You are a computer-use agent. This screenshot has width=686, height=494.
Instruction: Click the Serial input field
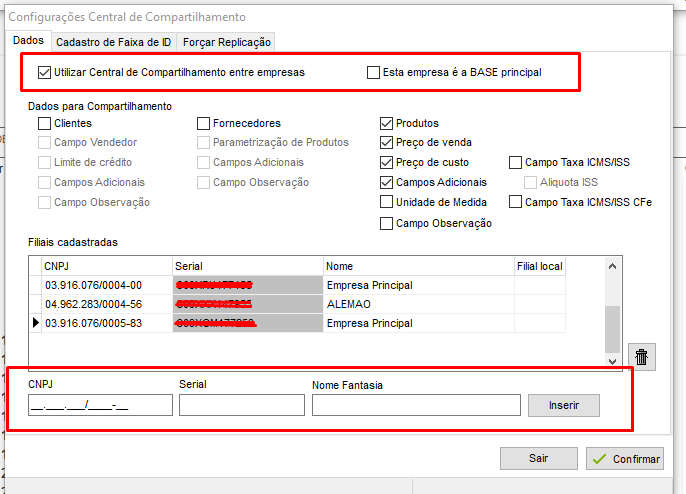[241, 405]
